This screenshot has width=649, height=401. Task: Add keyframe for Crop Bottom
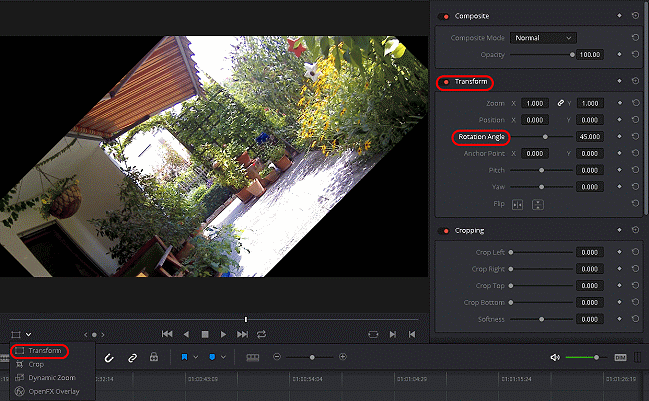click(620, 302)
